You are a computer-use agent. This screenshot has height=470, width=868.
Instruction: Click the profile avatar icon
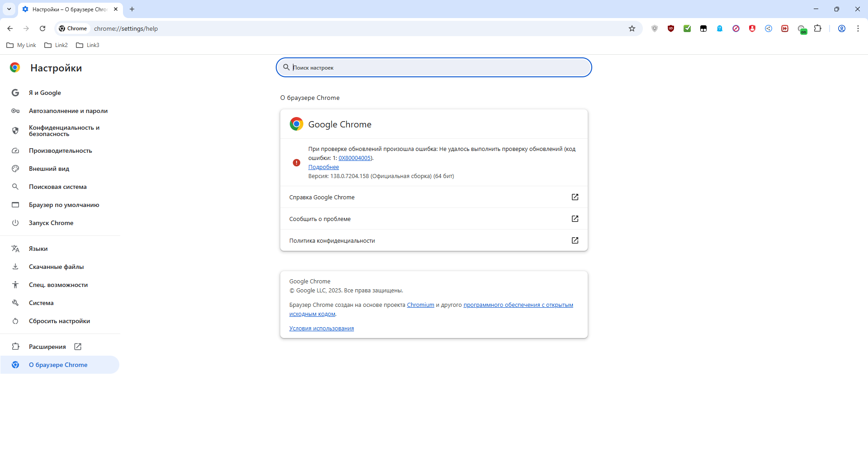tap(842, 28)
